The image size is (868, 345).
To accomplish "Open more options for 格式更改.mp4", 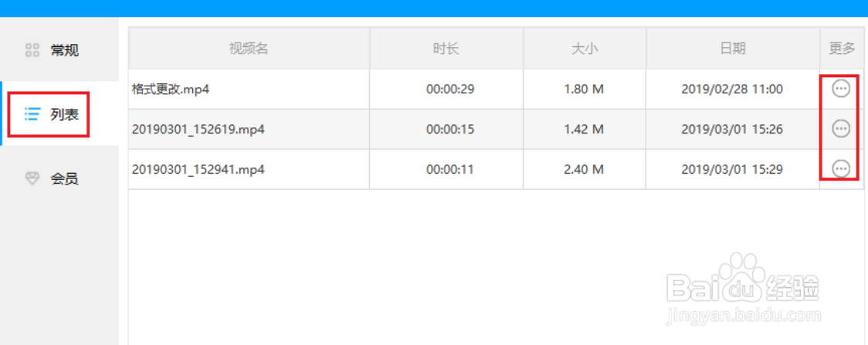I will (x=840, y=89).
